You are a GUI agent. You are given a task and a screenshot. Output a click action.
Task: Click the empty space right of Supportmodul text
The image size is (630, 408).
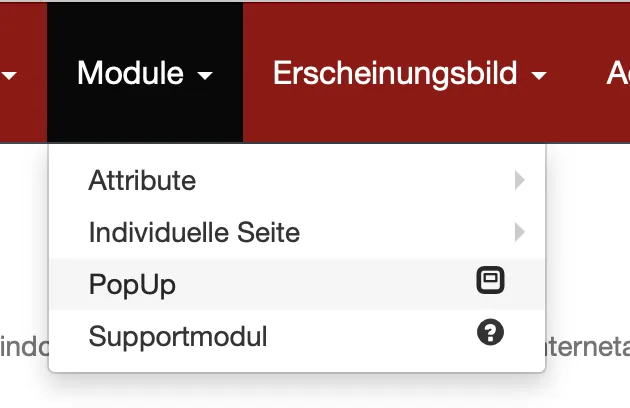click(370, 336)
